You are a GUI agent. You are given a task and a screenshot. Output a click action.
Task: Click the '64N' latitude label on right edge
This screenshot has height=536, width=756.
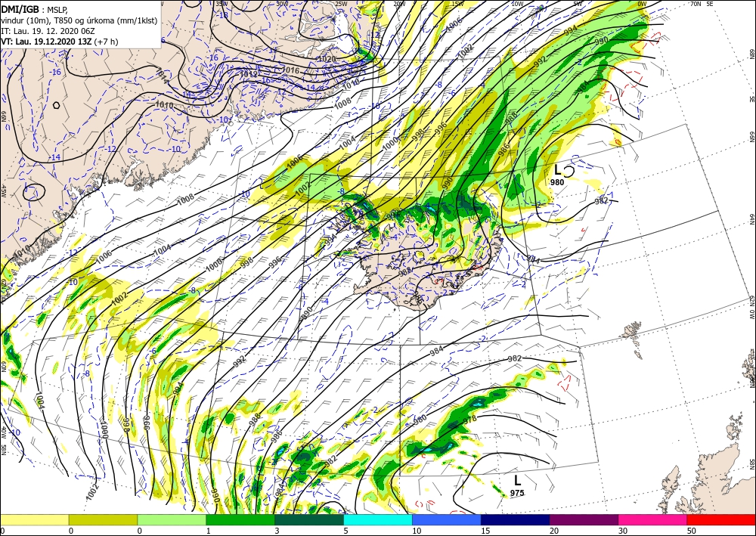(x=751, y=218)
